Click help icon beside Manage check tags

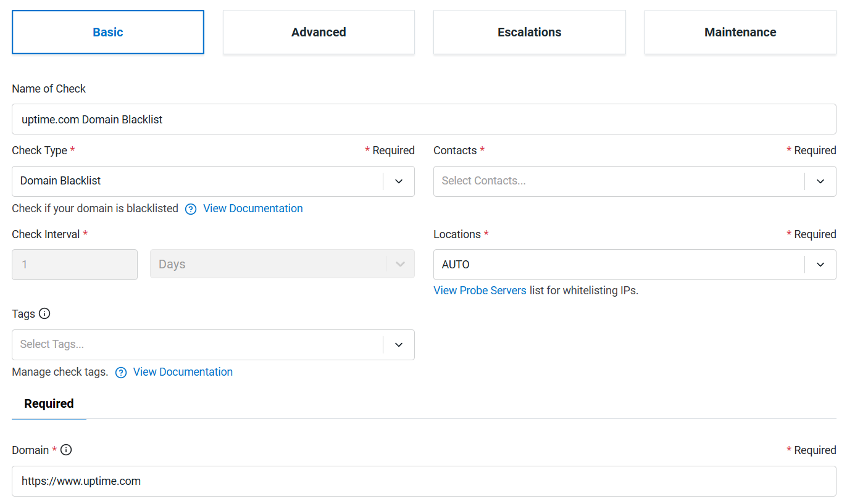(121, 373)
